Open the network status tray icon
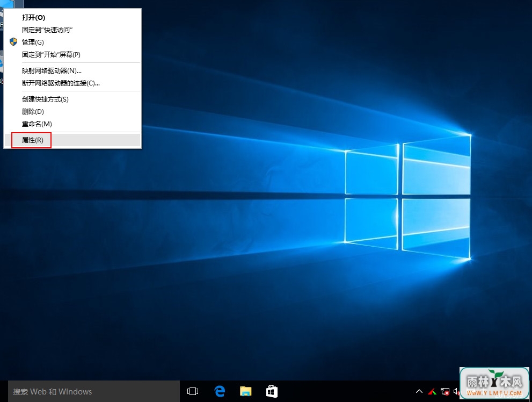 coord(445,392)
